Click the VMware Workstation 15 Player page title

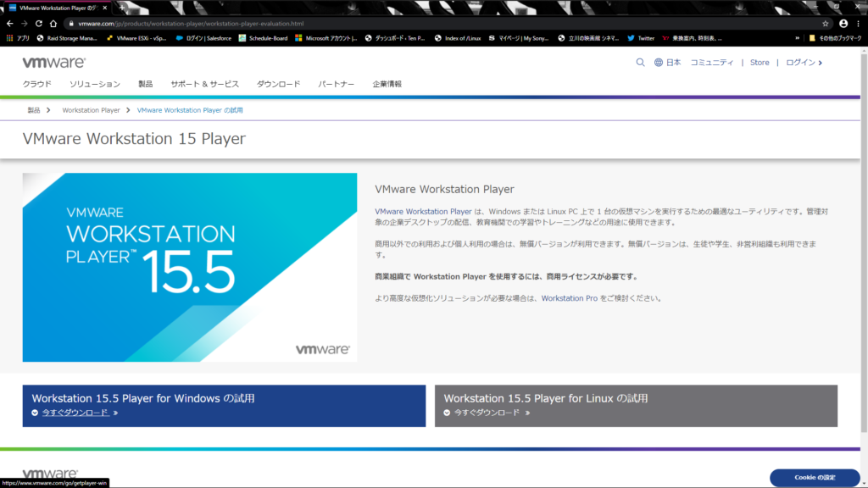click(134, 138)
